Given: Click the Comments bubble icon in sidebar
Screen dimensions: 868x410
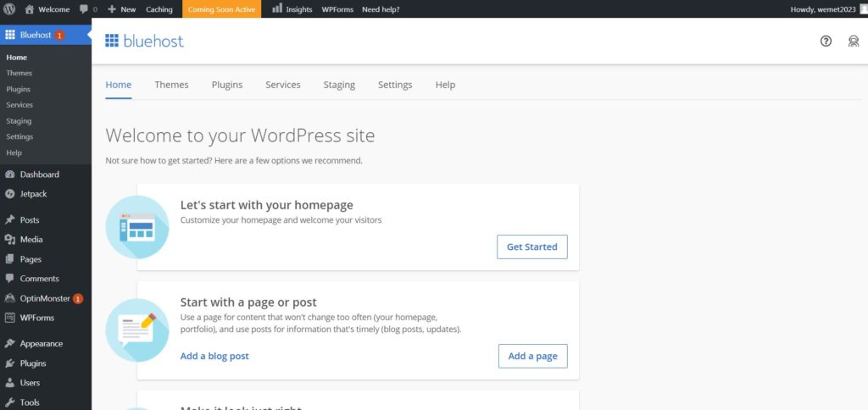Looking at the screenshot, I should (9, 279).
